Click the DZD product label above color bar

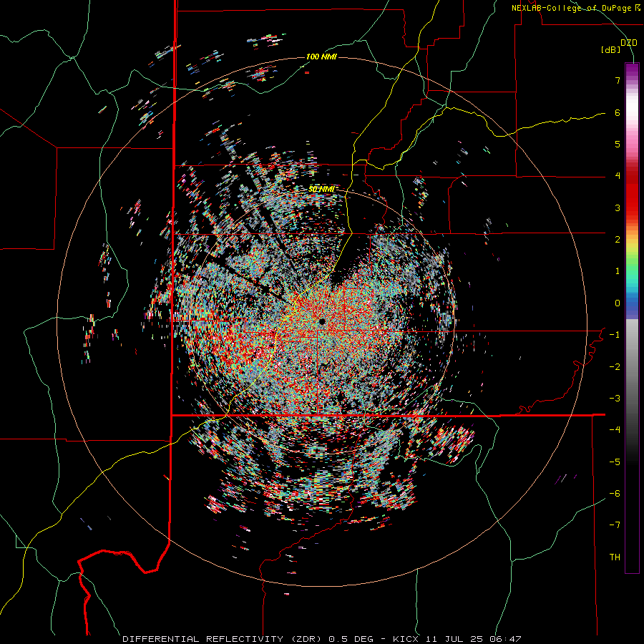[628, 43]
